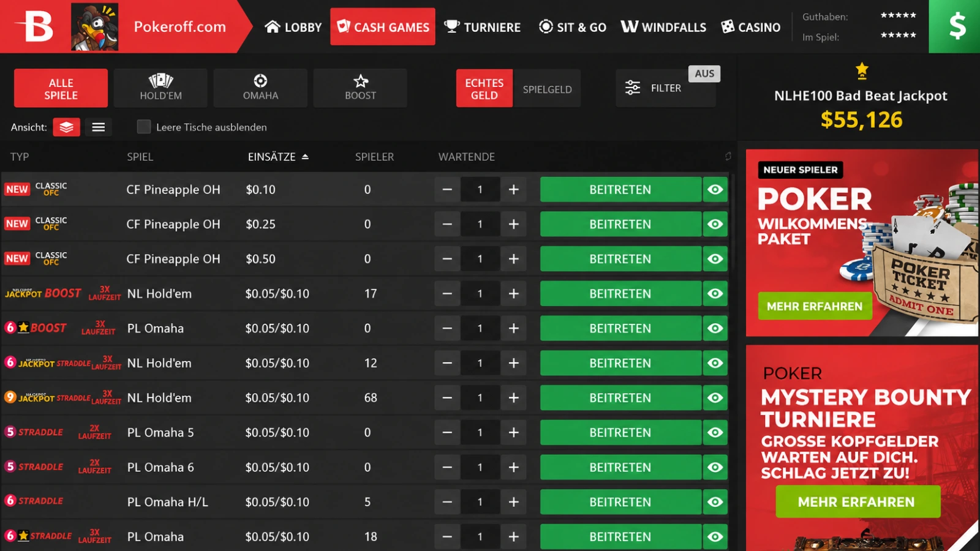The image size is (980, 551).
Task: Switch to Sit & Go tab
Action: 572,27
